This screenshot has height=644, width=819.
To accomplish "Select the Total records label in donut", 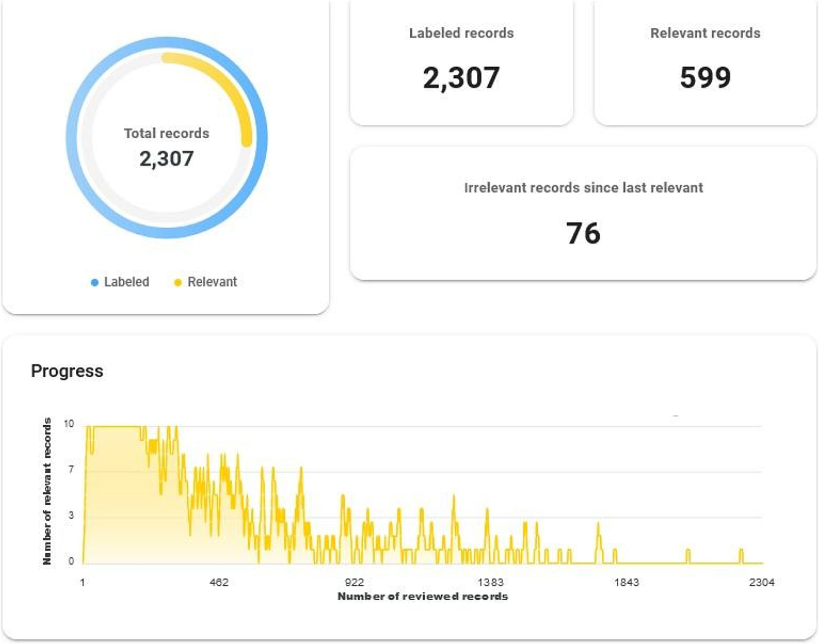I will point(166,133).
